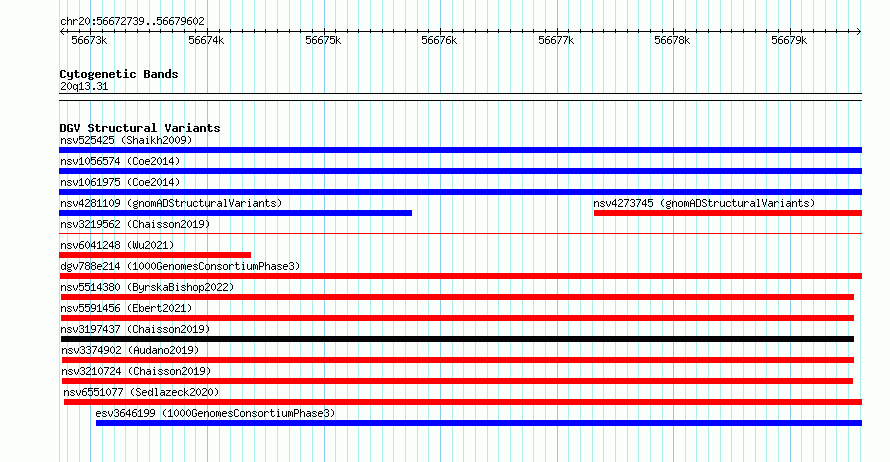The image size is (890, 462).
Task: Open nsv1061975 (Coe2014) variant label
Action: pyautogui.click(x=120, y=182)
